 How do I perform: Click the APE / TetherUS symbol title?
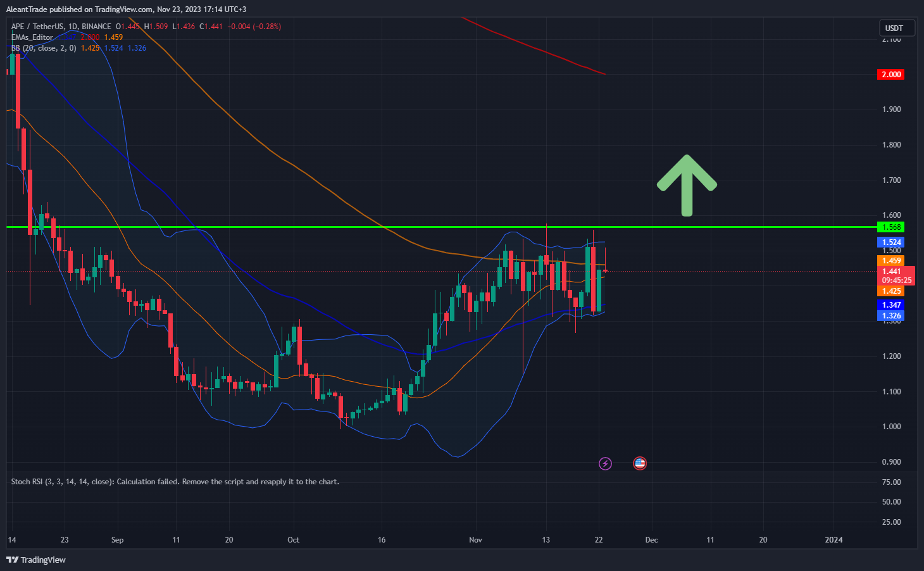click(61, 27)
